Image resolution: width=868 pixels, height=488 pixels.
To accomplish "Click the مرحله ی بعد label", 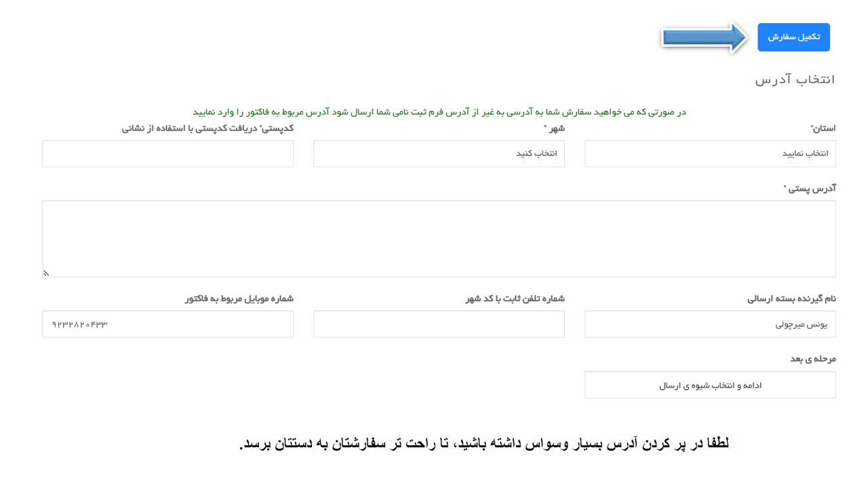I will coord(812,359).
